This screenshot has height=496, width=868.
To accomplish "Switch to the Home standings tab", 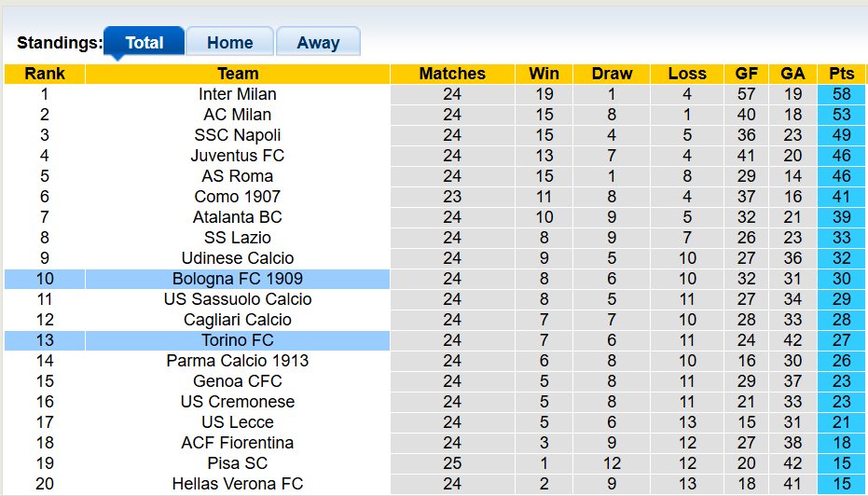I will [229, 42].
